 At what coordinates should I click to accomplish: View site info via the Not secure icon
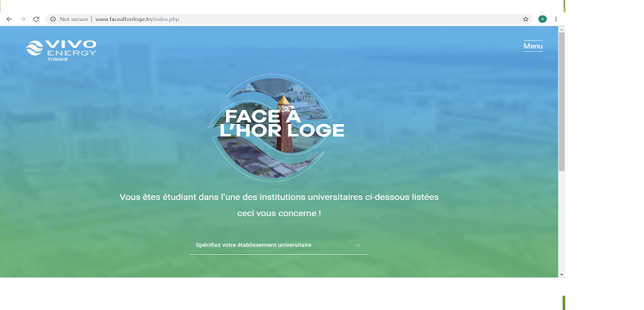click(x=53, y=19)
